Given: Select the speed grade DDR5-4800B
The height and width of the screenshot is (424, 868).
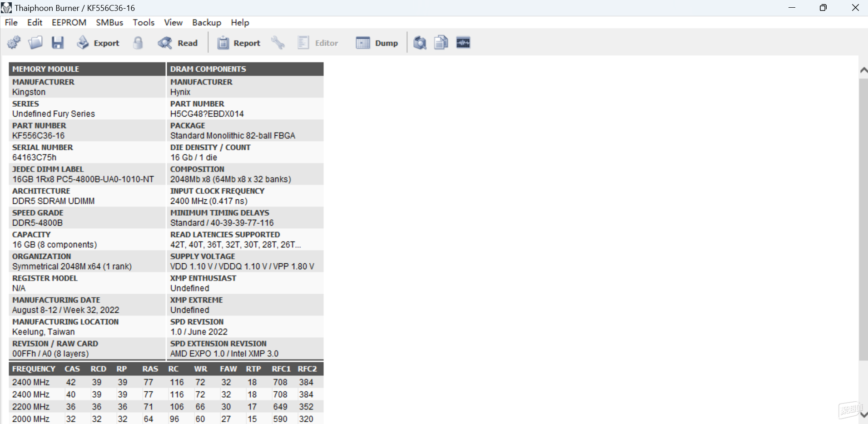Looking at the screenshot, I should 37,223.
